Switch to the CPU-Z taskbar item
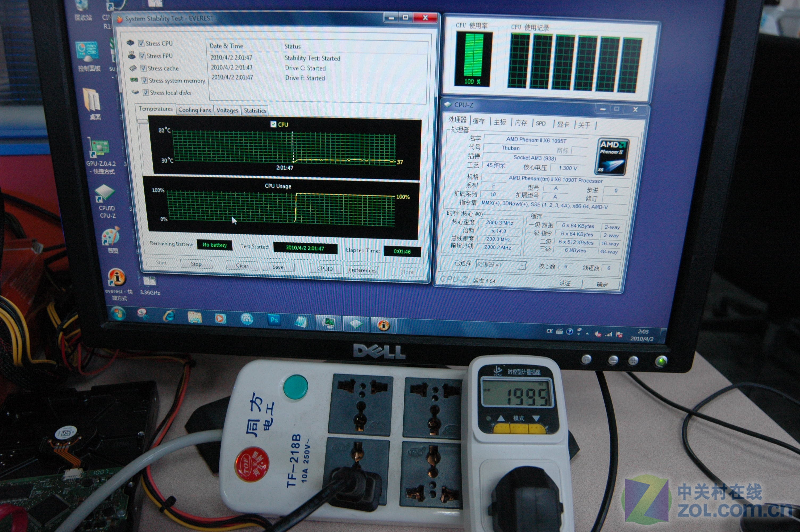The height and width of the screenshot is (532, 800). coord(356,324)
